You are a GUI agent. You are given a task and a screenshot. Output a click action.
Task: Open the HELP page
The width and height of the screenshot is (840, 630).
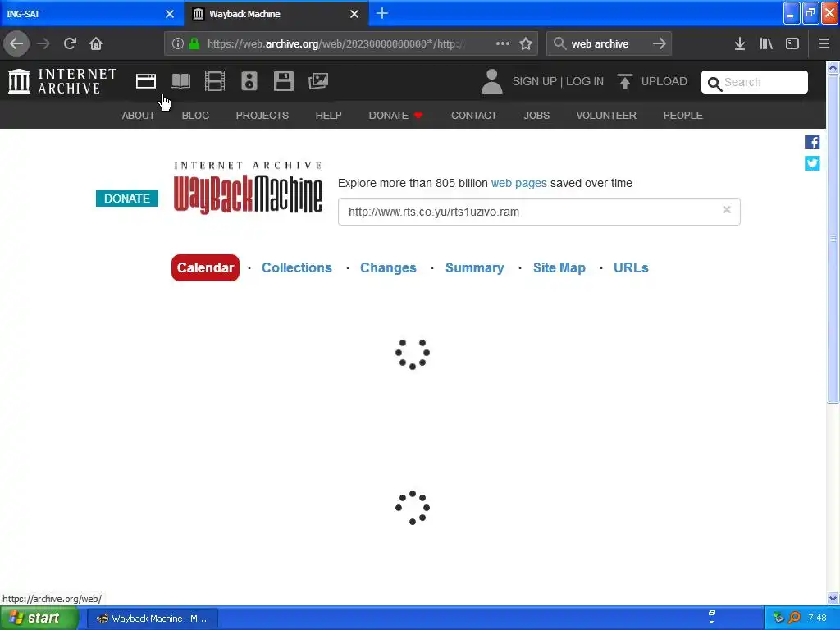[328, 115]
